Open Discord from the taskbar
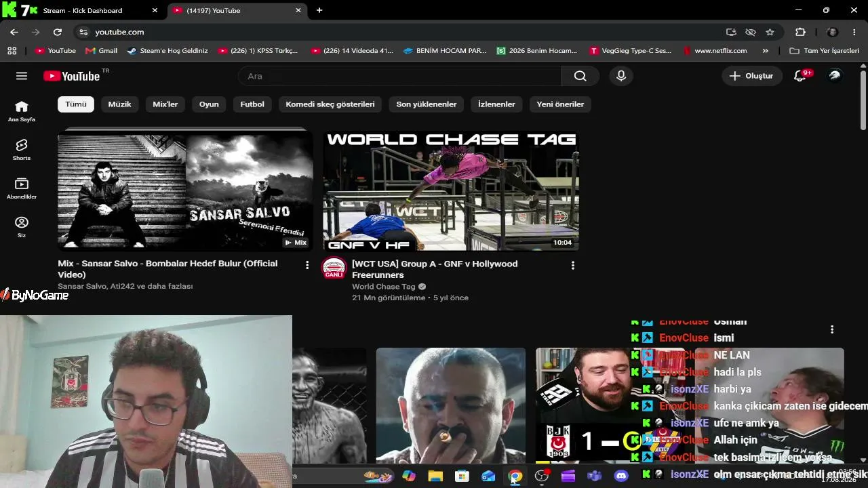The image size is (868, 488). (621, 476)
